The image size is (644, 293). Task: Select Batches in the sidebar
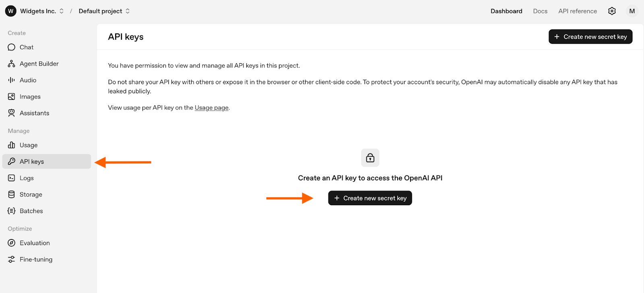pos(47,211)
